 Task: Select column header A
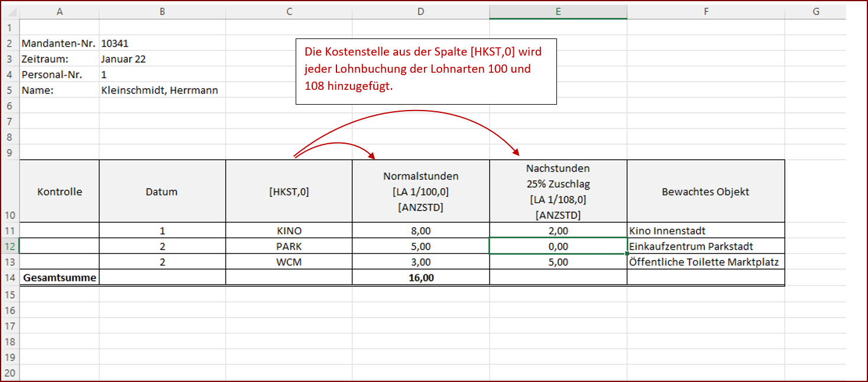59,11
